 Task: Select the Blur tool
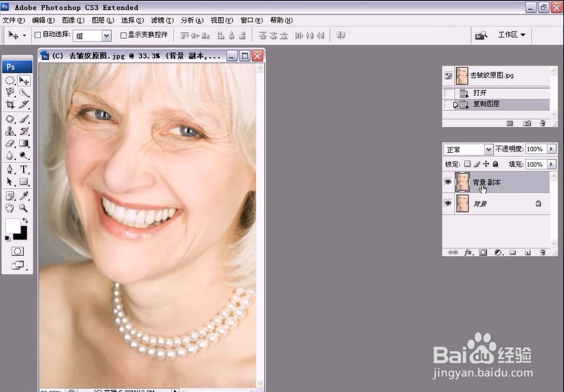coord(10,155)
